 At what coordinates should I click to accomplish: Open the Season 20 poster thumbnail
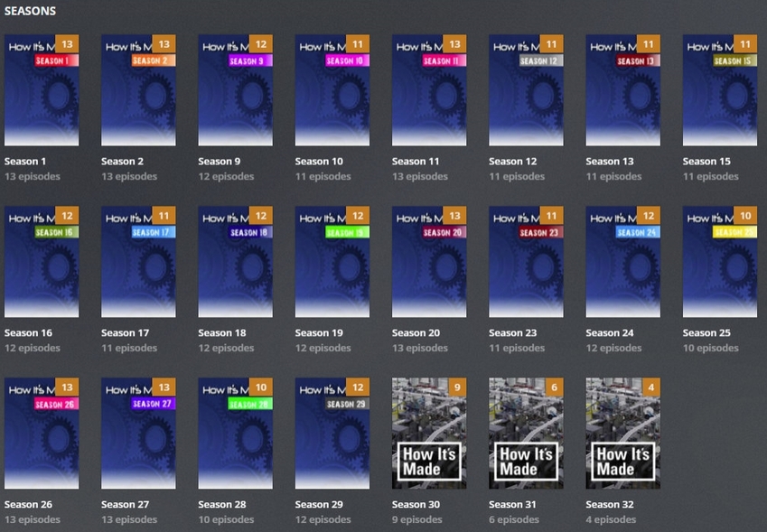point(429,262)
